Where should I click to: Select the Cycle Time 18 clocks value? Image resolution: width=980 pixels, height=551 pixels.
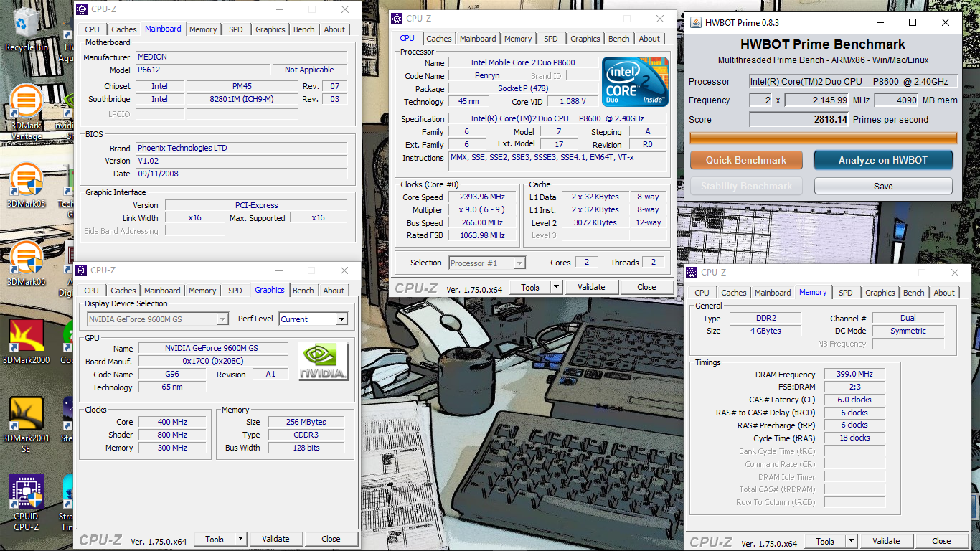[854, 438]
